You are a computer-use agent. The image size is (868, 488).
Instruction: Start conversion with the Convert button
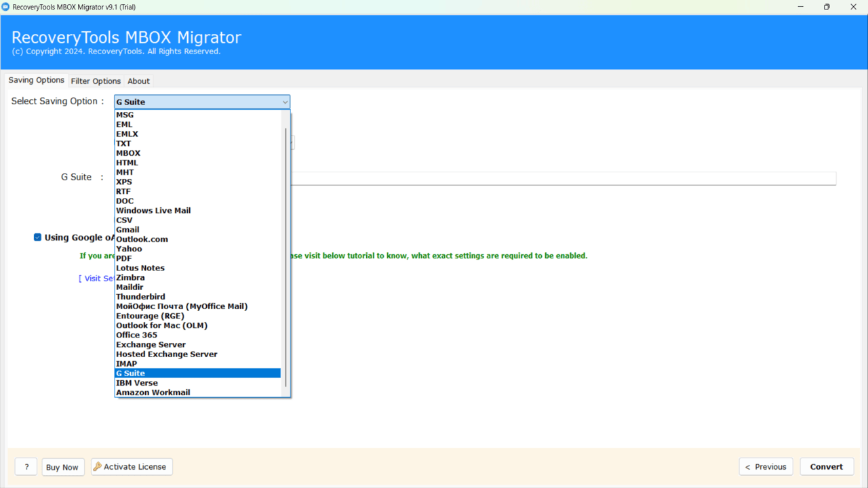click(x=827, y=466)
